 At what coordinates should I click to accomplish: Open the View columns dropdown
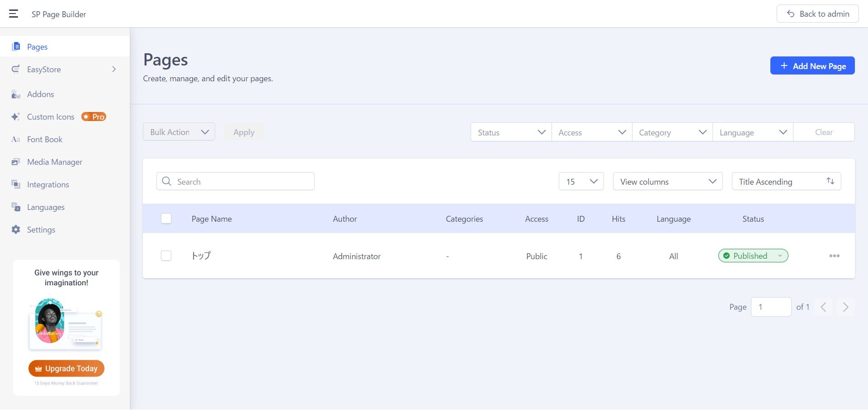(667, 182)
